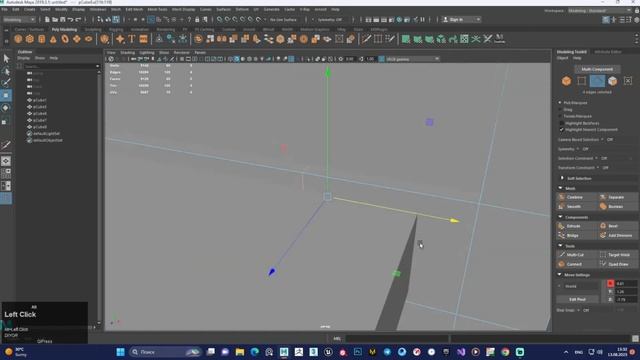Collapse the Move Settings section

(560, 275)
